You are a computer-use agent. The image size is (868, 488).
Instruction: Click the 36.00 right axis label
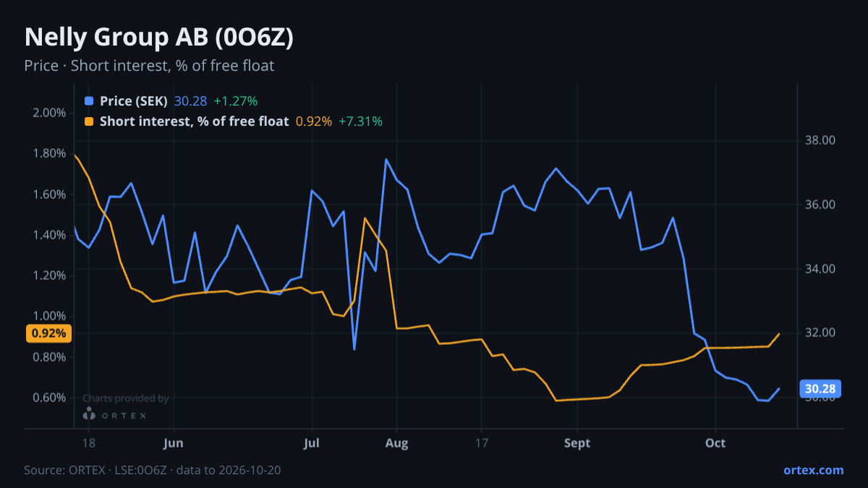(x=821, y=205)
